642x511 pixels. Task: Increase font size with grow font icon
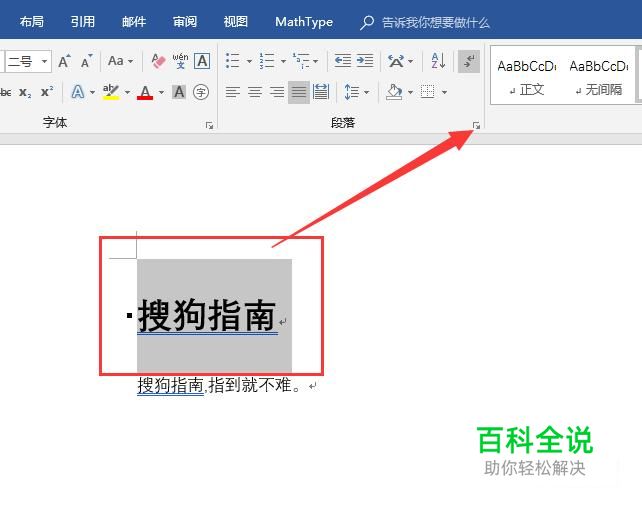pyautogui.click(x=64, y=61)
